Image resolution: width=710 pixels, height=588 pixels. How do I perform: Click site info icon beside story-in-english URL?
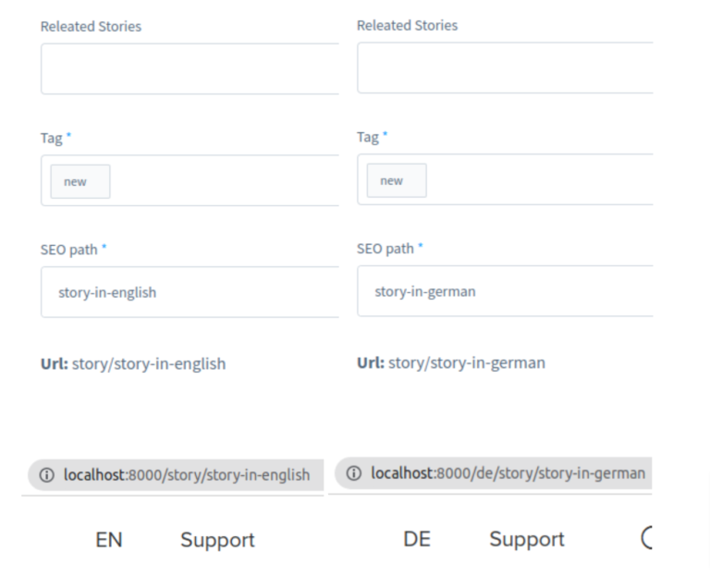(46, 475)
